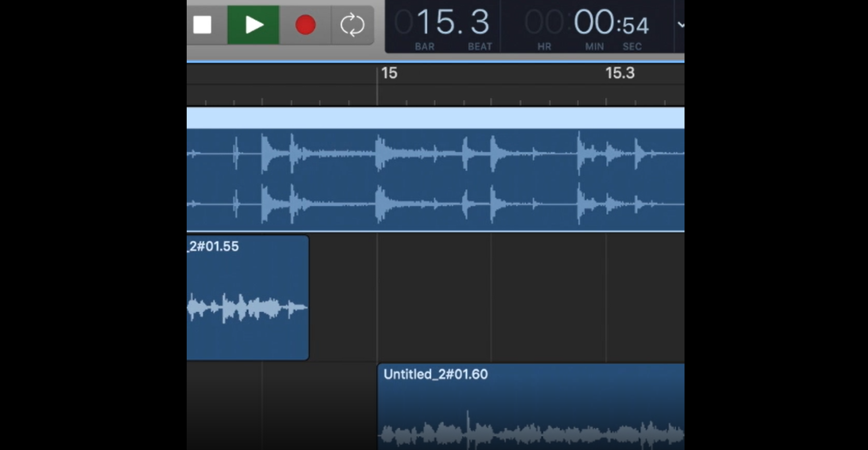Select the Untitled_2#01.60 audio region

tap(531, 407)
